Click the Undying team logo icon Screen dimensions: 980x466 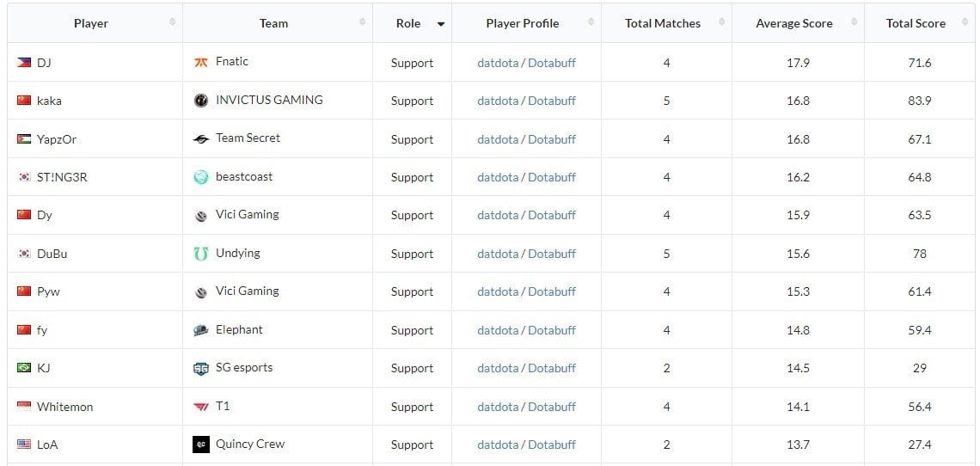tap(200, 254)
